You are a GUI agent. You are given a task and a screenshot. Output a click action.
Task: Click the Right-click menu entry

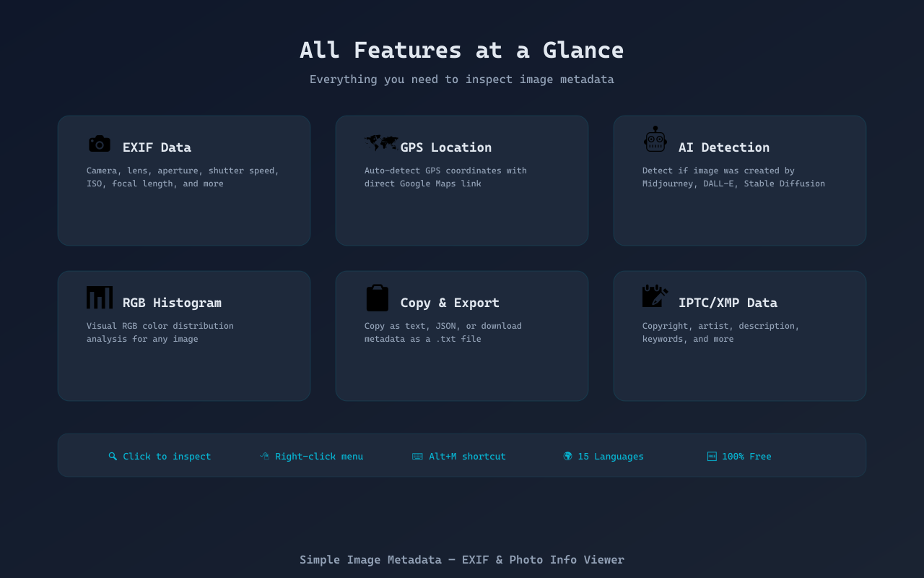tap(319, 456)
